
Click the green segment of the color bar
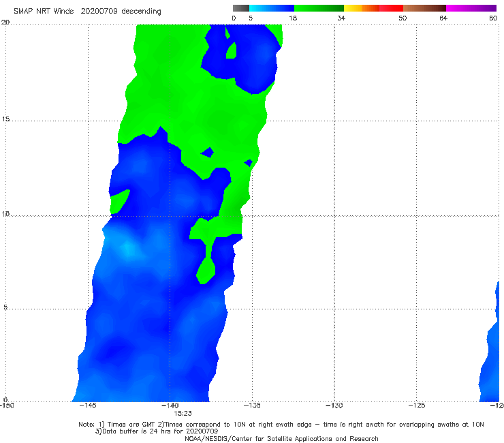click(319, 8)
